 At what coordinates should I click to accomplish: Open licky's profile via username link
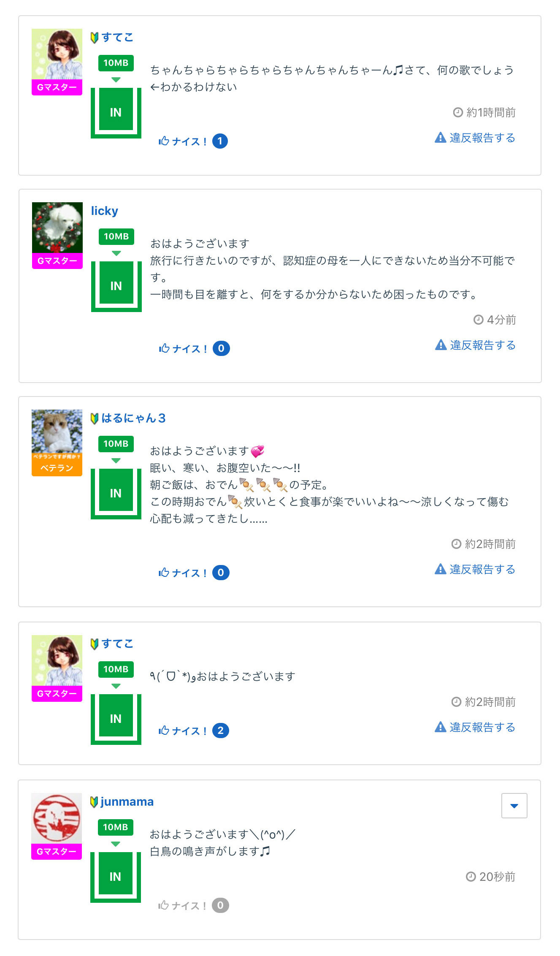(x=105, y=211)
